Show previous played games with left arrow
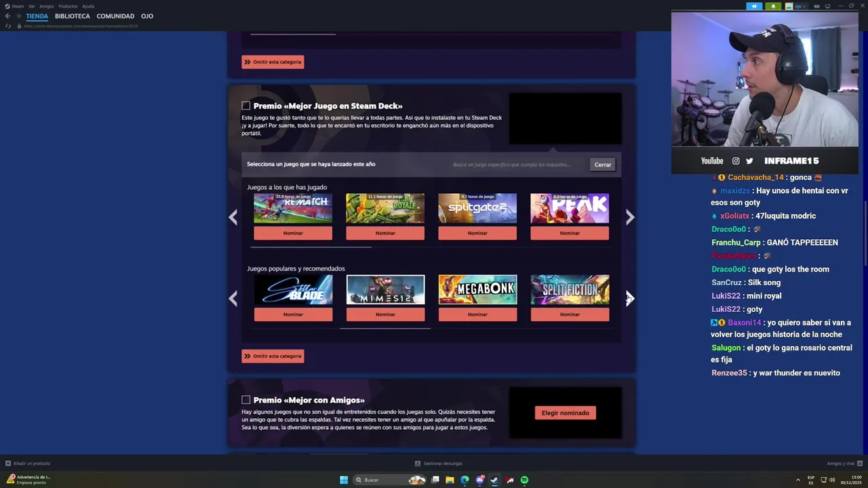This screenshot has width=868, height=488. 233,217
